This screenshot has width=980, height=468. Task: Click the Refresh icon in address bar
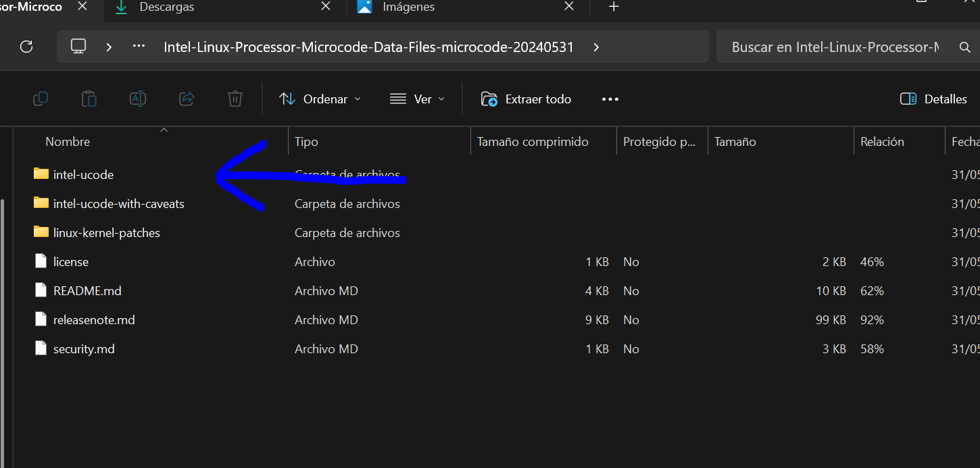(x=26, y=47)
